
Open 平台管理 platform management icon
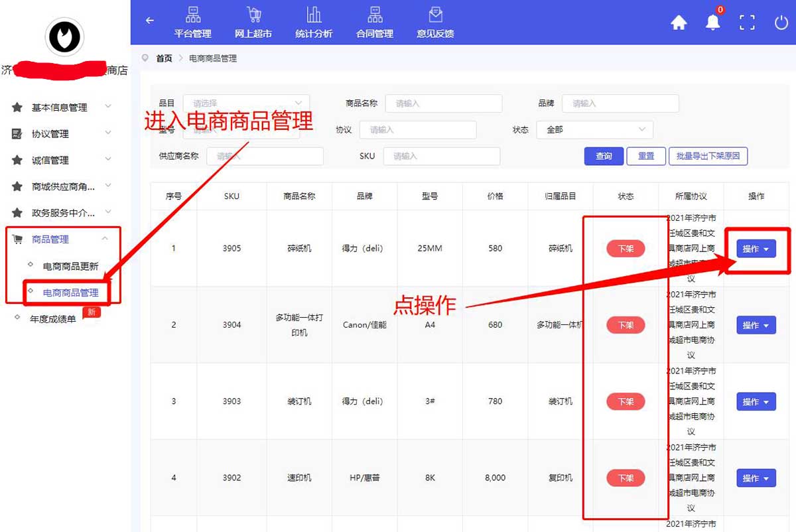coord(192,23)
